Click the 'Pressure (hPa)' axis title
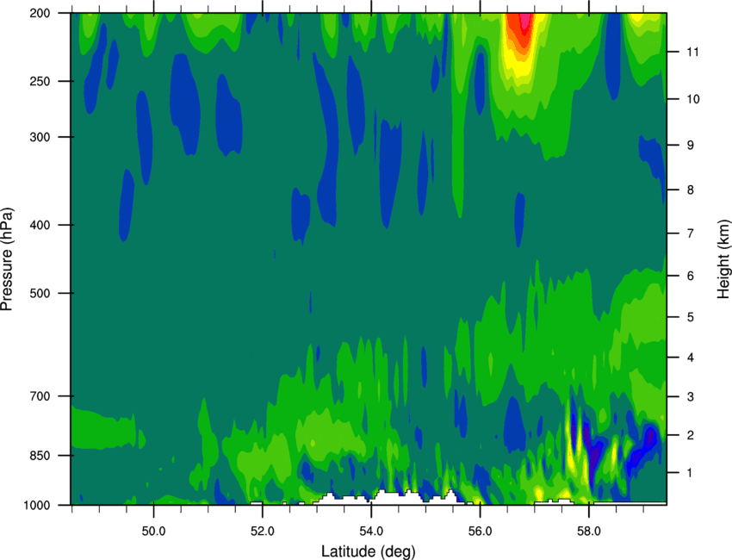 tap(7, 259)
